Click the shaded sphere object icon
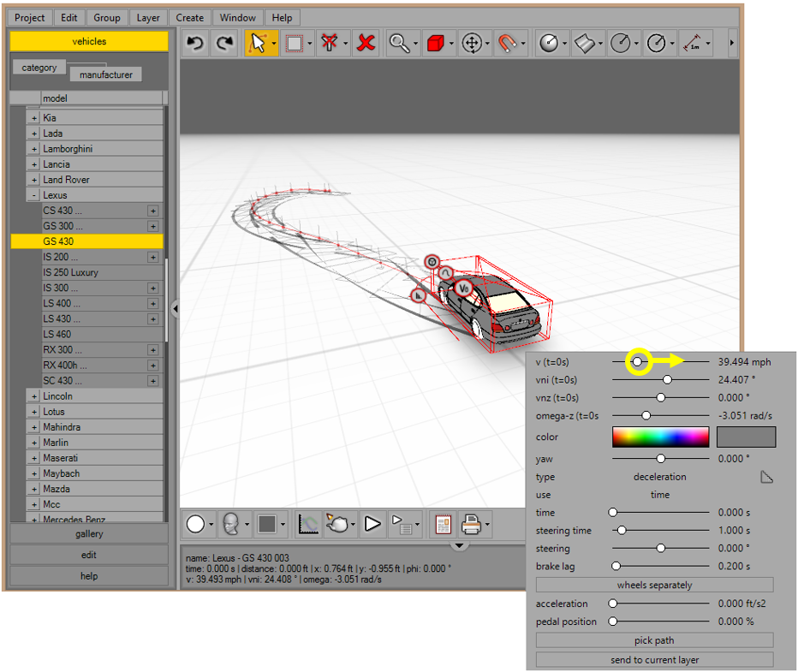This screenshot has height=672, width=798. 549,44
